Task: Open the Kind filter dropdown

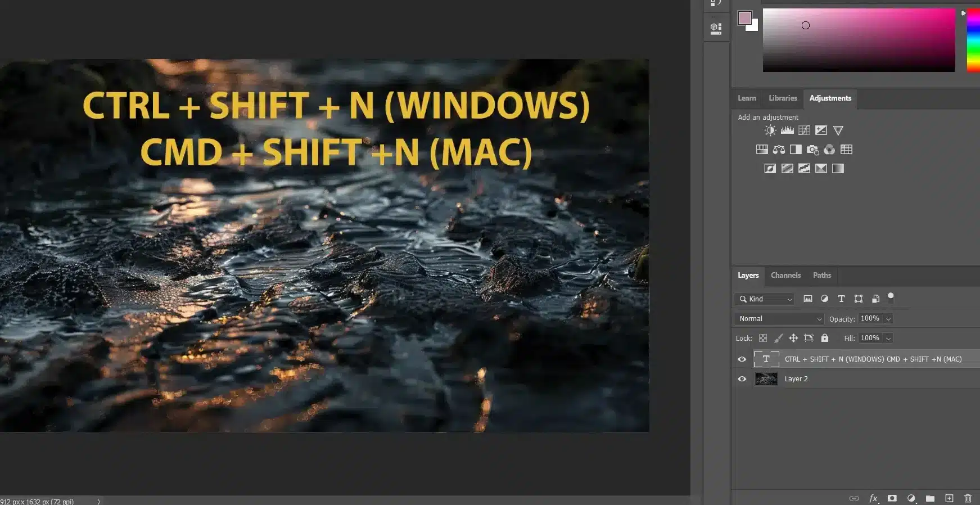Action: click(765, 299)
